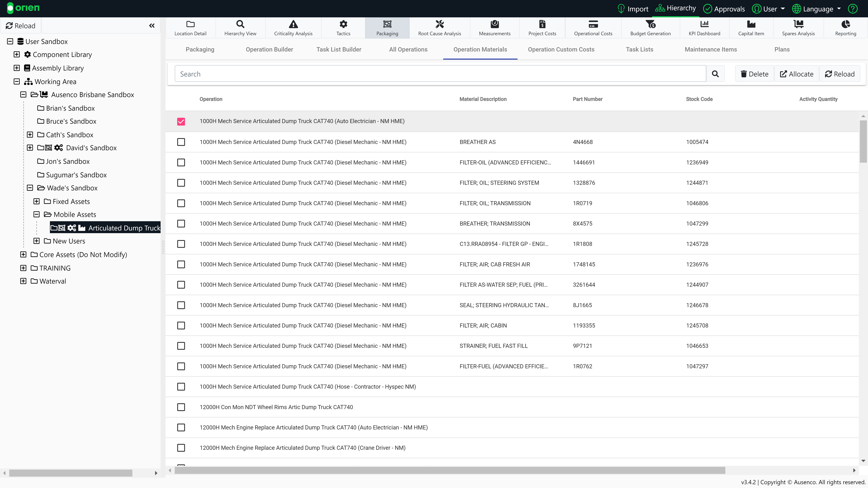
Task: Check the FILTER; OIL; TRANSMISSION row
Action: (x=181, y=203)
